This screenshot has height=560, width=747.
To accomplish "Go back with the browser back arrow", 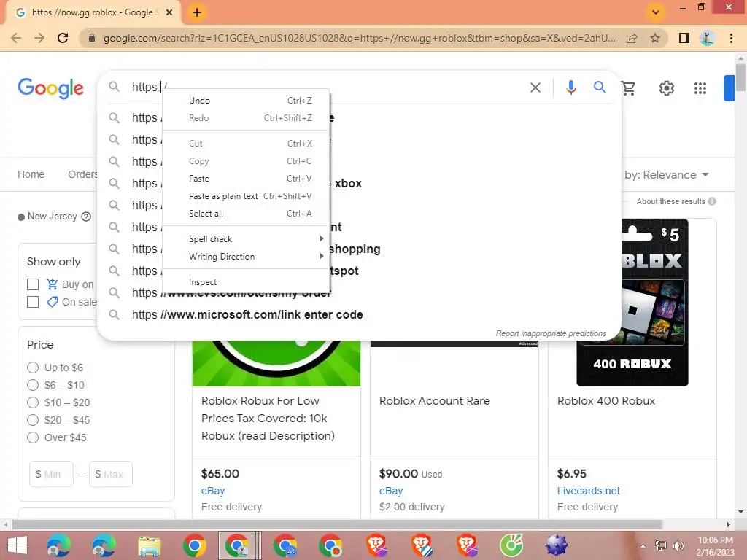I will click(x=16, y=38).
